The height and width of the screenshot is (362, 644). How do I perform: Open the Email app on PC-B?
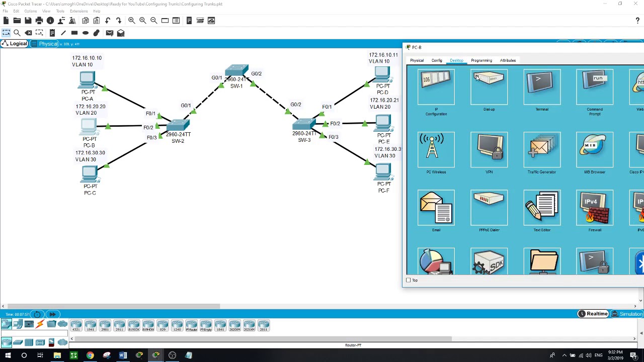pyautogui.click(x=436, y=208)
